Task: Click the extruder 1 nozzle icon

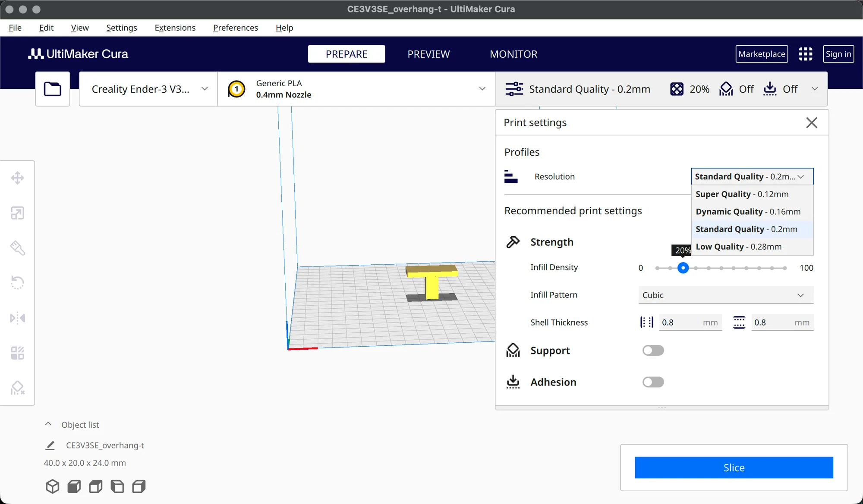Action: point(236,89)
